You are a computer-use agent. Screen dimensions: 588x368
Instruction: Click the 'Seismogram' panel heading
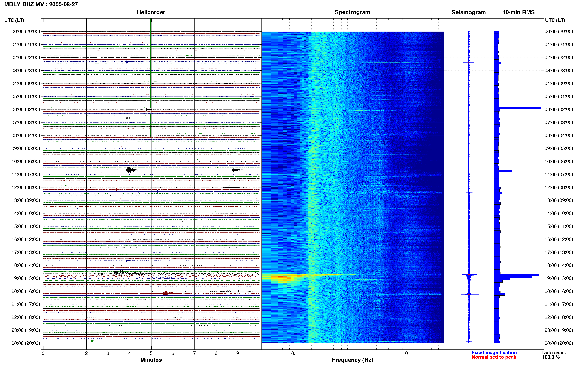tap(468, 12)
